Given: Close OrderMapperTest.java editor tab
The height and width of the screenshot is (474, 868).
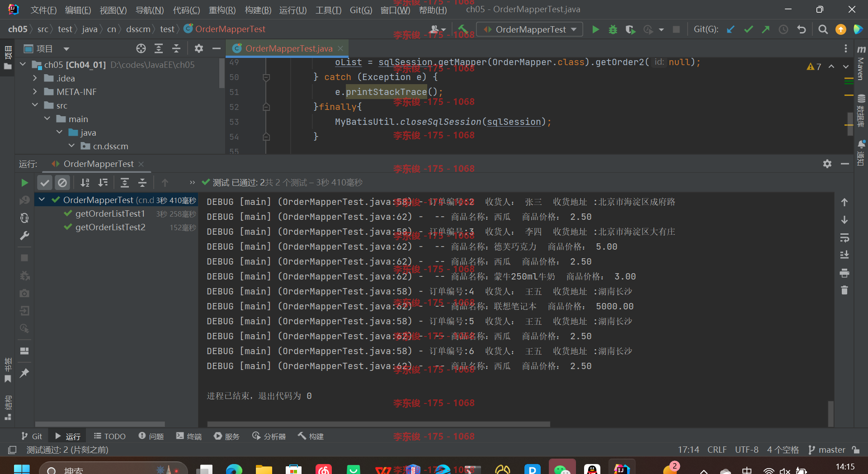Looking at the screenshot, I should (340, 48).
